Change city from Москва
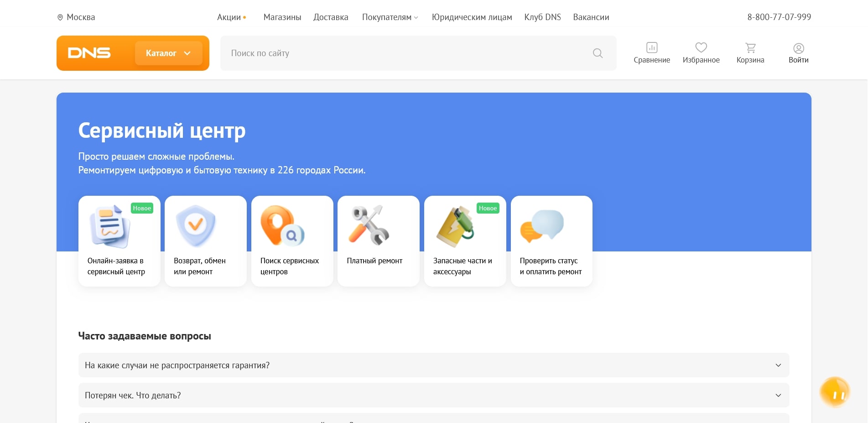Screen dimensions: 868x423 [76, 17]
